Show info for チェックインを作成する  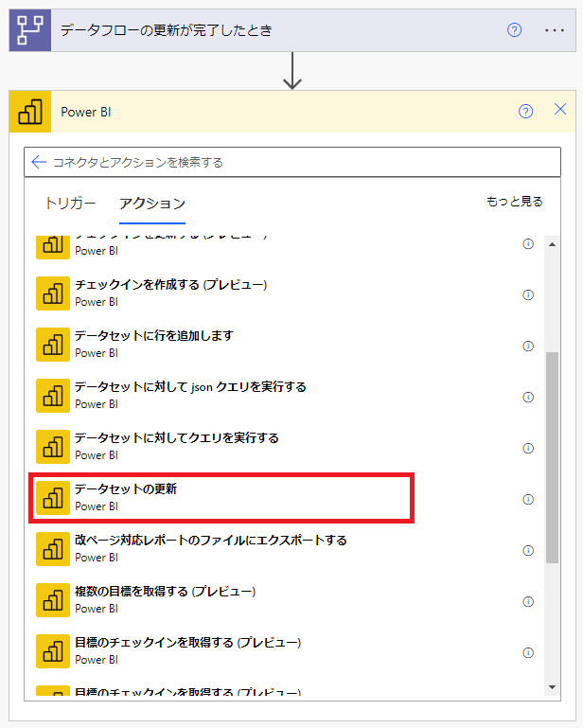[528, 294]
